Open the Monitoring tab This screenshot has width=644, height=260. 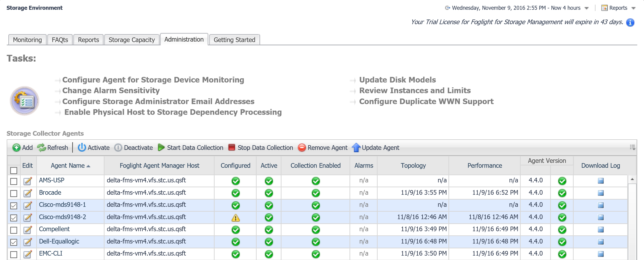(x=27, y=40)
